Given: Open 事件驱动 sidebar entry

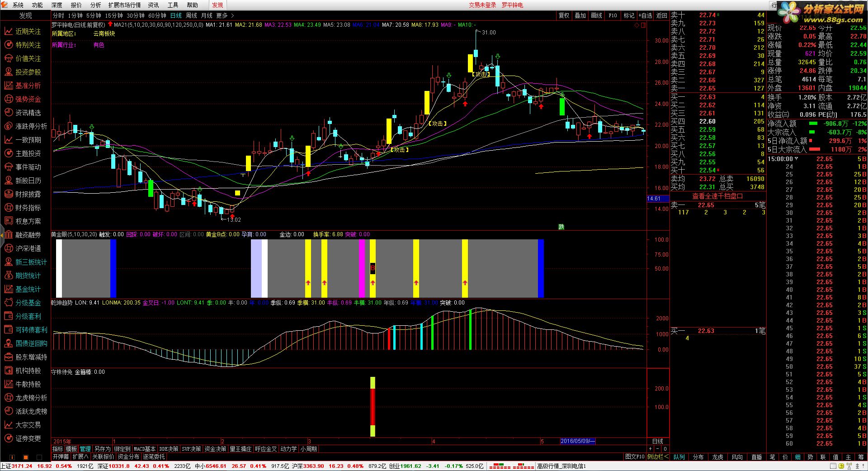Looking at the screenshot, I should pyautogui.click(x=23, y=167).
